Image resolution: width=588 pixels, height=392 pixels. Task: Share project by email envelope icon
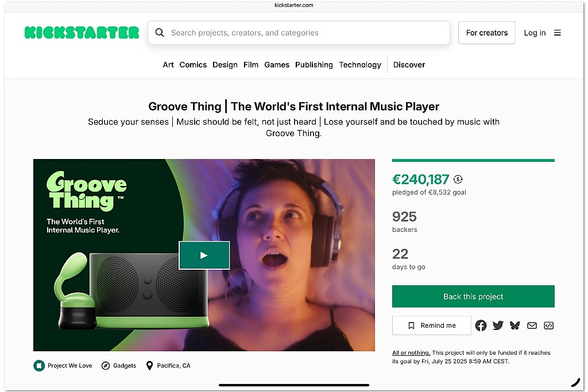pos(532,325)
